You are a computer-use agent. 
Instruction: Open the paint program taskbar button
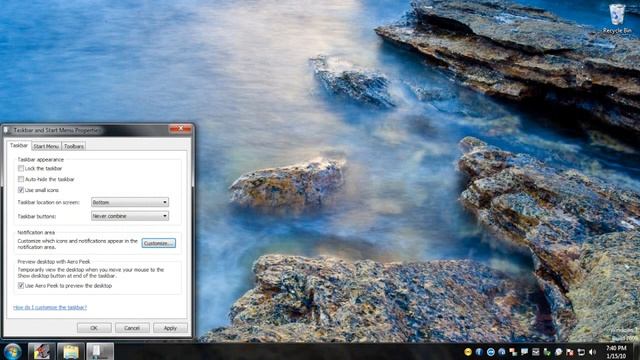pos(41,351)
